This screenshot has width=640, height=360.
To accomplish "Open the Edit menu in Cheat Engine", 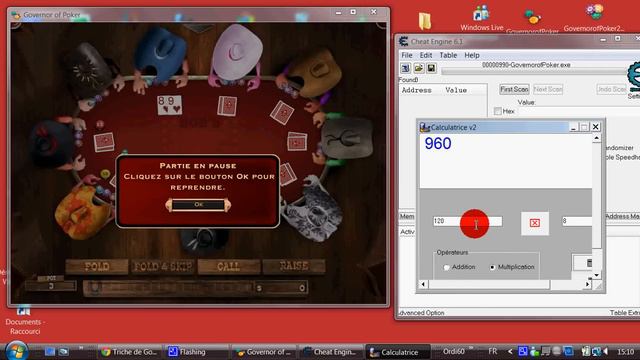I will tap(426, 55).
